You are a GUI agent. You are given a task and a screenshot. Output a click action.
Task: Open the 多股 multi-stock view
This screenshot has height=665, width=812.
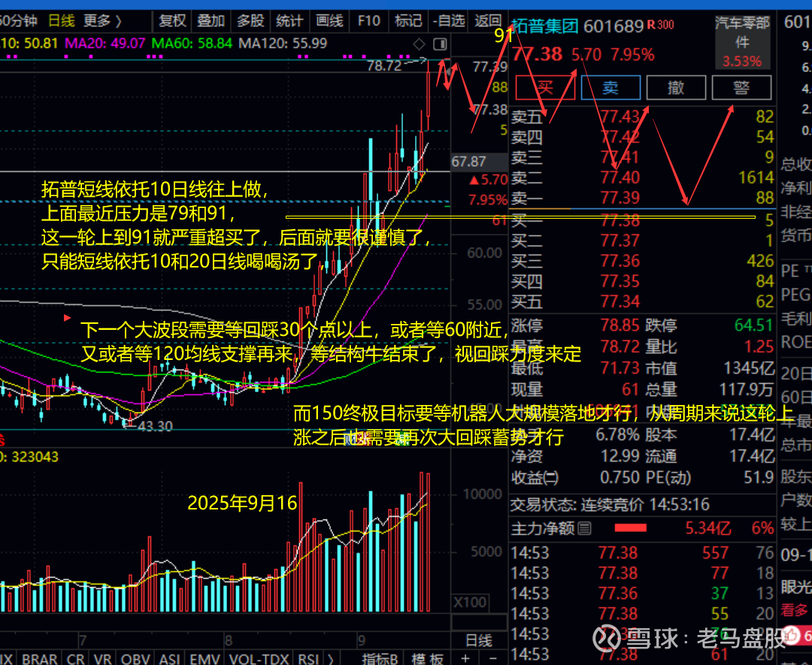[250, 21]
